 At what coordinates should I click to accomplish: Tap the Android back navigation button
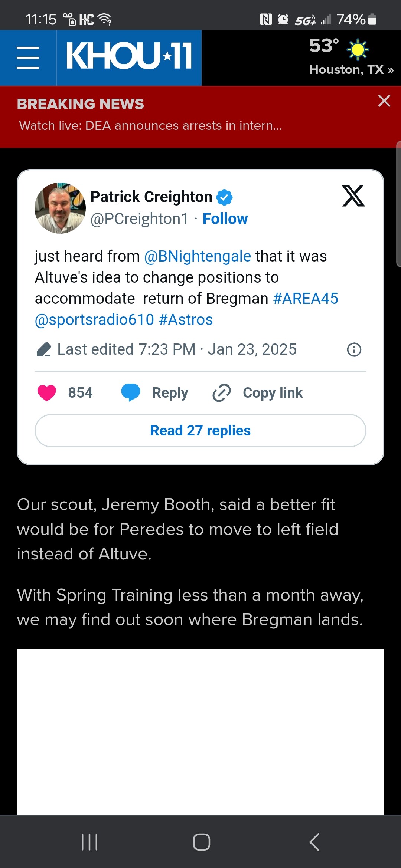tap(314, 842)
